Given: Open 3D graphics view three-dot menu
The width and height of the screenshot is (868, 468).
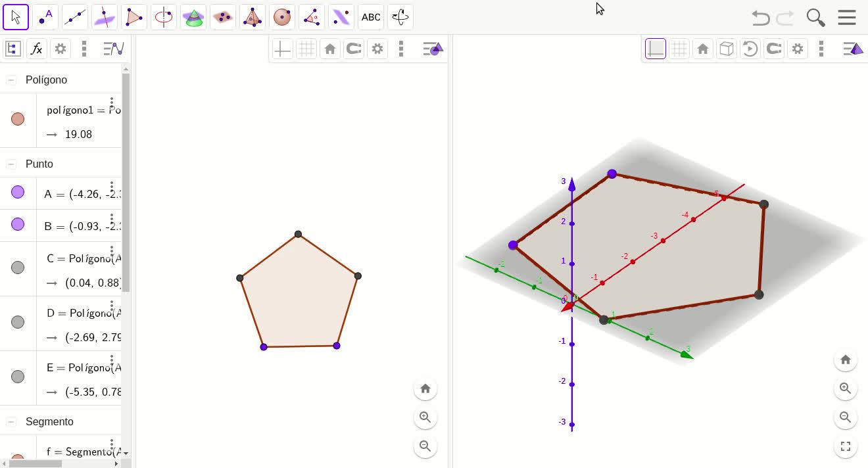Looking at the screenshot, I should point(821,49).
